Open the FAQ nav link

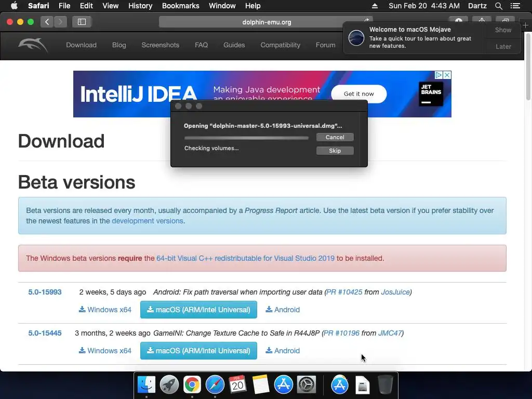(x=201, y=45)
